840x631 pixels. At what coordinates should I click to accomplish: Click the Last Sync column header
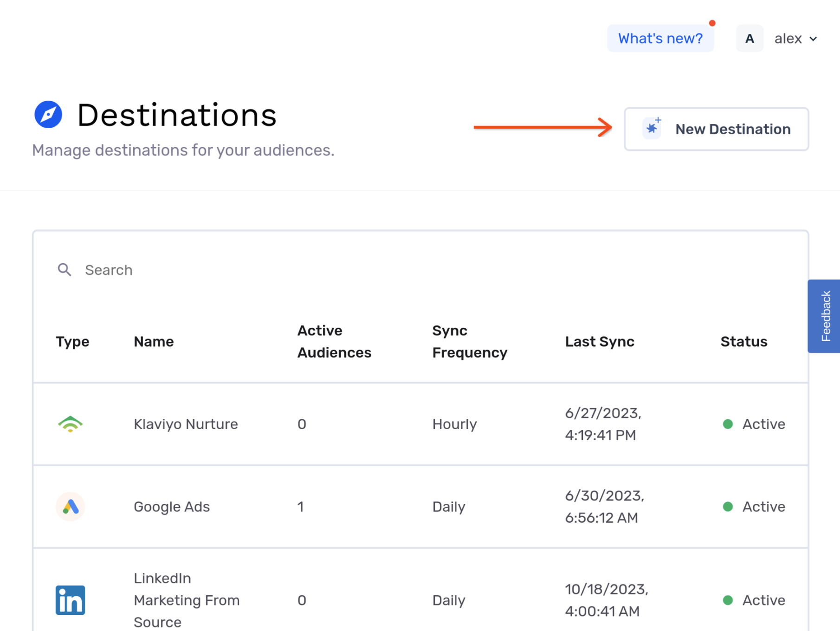coord(600,342)
